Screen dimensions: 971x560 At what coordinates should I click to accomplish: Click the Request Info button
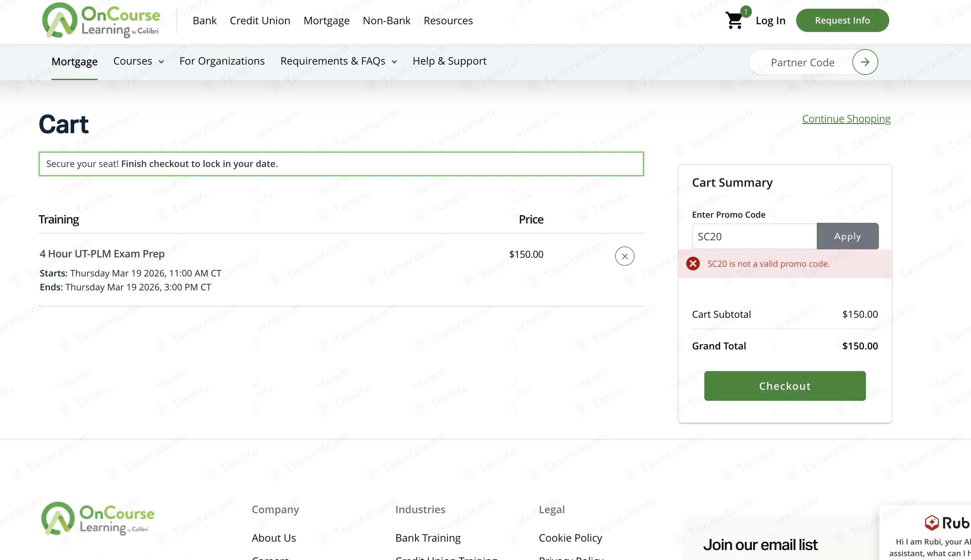click(x=842, y=20)
